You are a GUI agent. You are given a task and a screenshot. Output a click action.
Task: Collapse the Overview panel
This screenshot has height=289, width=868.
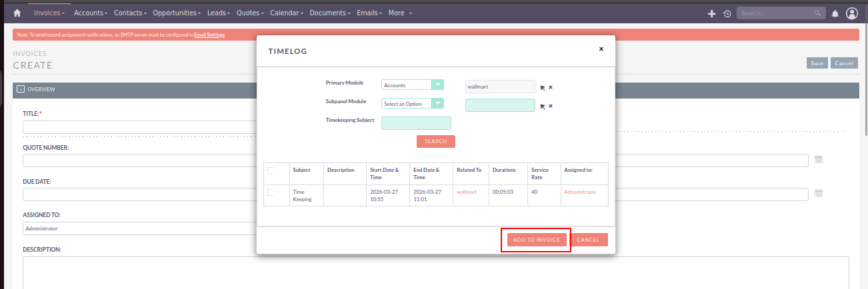coord(20,89)
